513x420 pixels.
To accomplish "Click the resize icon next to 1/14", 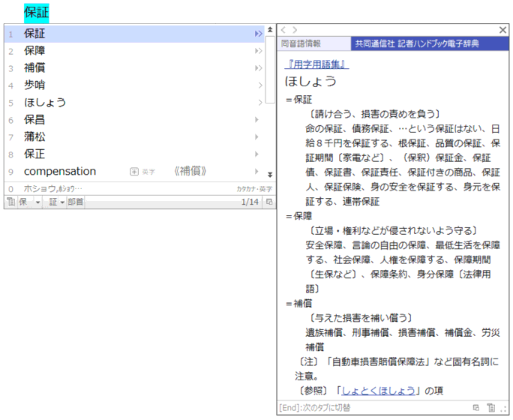I will [x=268, y=202].
